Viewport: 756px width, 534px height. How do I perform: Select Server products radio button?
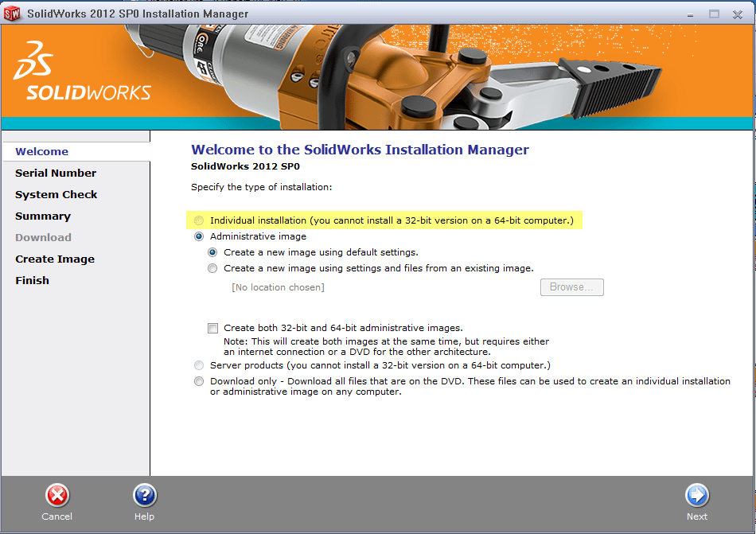(199, 365)
